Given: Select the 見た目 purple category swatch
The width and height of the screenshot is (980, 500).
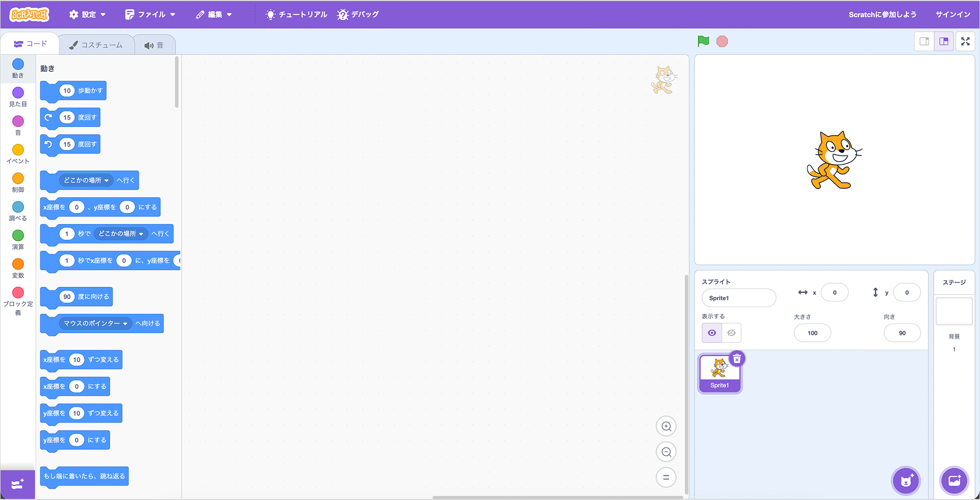Looking at the screenshot, I should [x=18, y=93].
